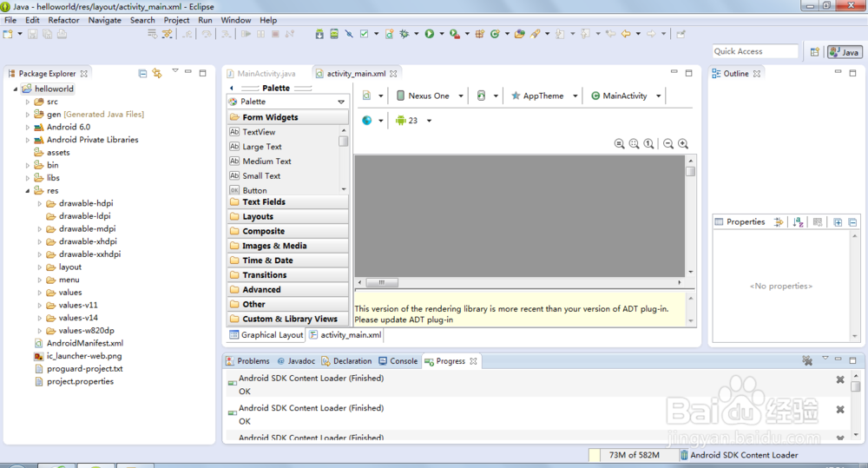Toggle Link with Editor in Package Explorer
Image resolution: width=868 pixels, height=468 pixels.
point(158,73)
